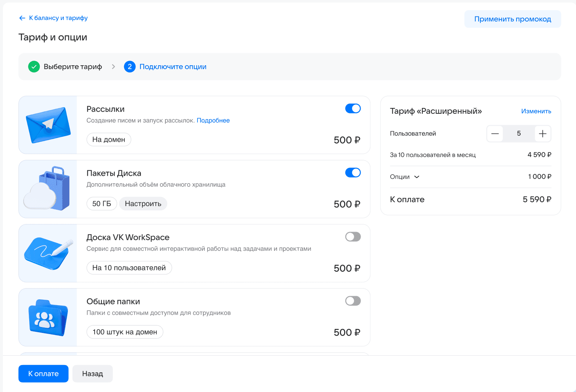The height and width of the screenshot is (392, 576).
Task: Click the breadcrumb chevron between steps
Action: [x=114, y=67]
